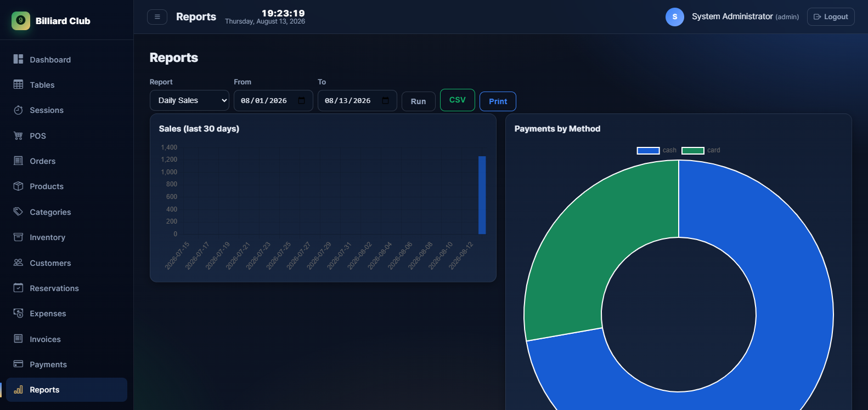Export the report with the CSV button
The image size is (868, 410).
(x=458, y=100)
